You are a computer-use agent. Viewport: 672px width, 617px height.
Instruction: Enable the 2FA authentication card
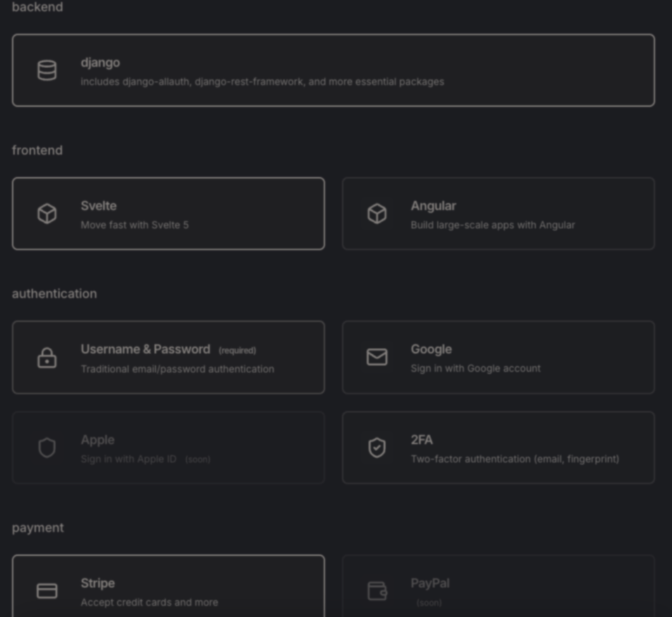(x=499, y=448)
